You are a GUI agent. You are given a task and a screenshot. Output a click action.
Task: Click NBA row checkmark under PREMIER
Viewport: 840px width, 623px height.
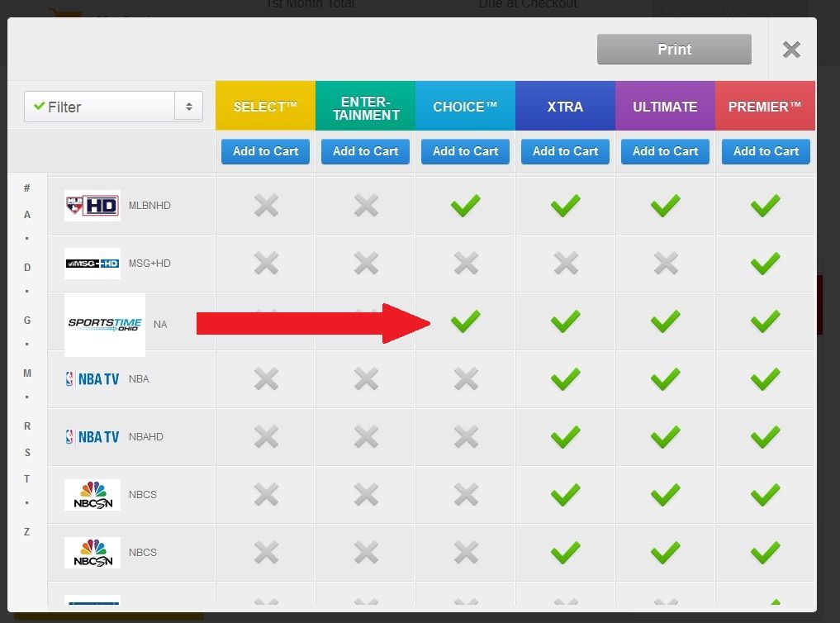pyautogui.click(x=765, y=378)
